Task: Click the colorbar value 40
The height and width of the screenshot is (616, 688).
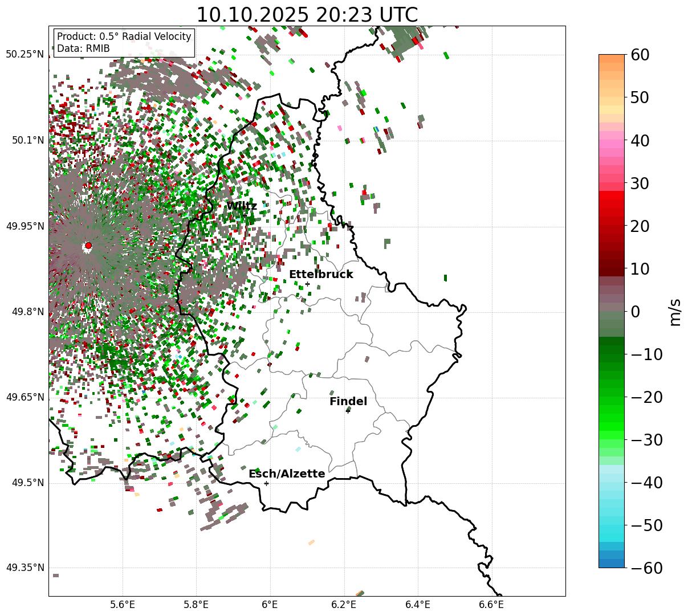Action: (x=639, y=140)
